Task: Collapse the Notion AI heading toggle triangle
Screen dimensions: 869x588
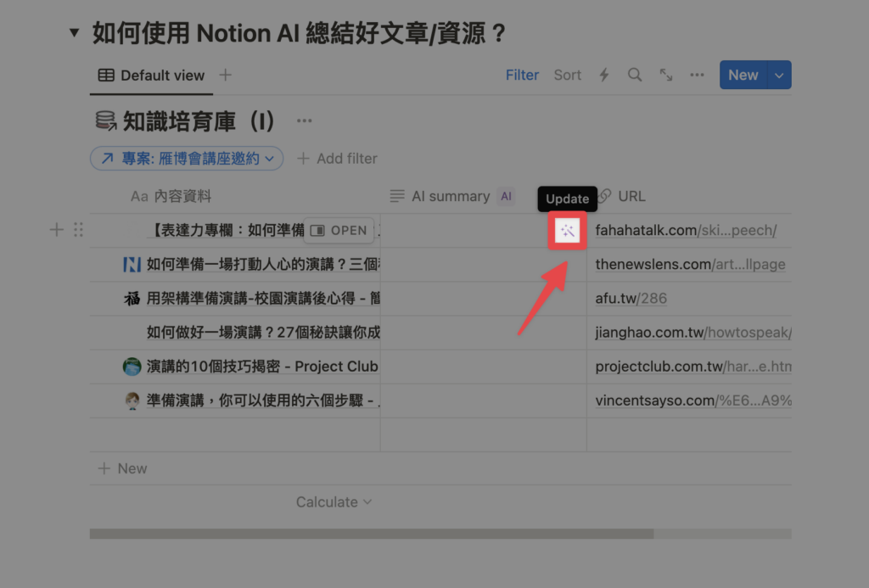Action: point(74,33)
